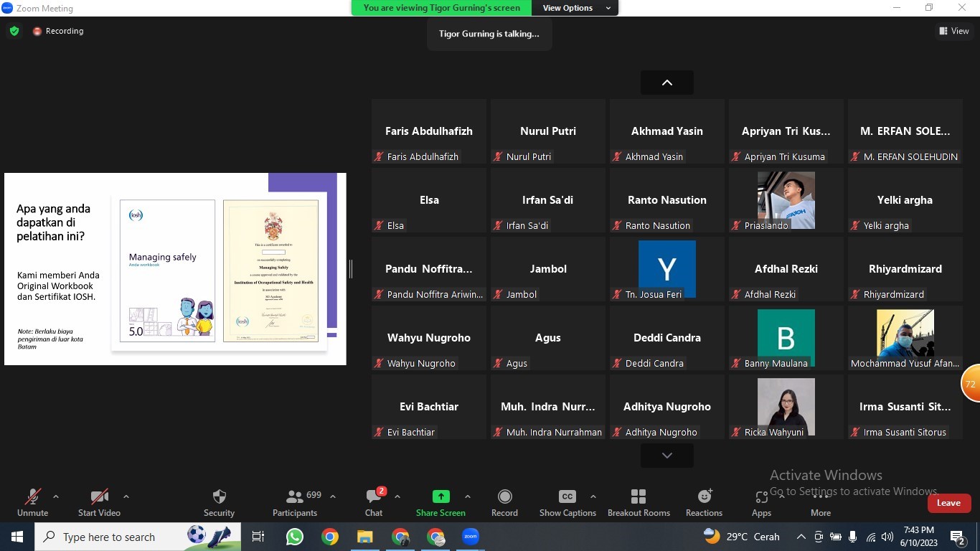Viewport: 980px width, 551px height.
Task: Open the Security shield icon
Action: (x=220, y=497)
